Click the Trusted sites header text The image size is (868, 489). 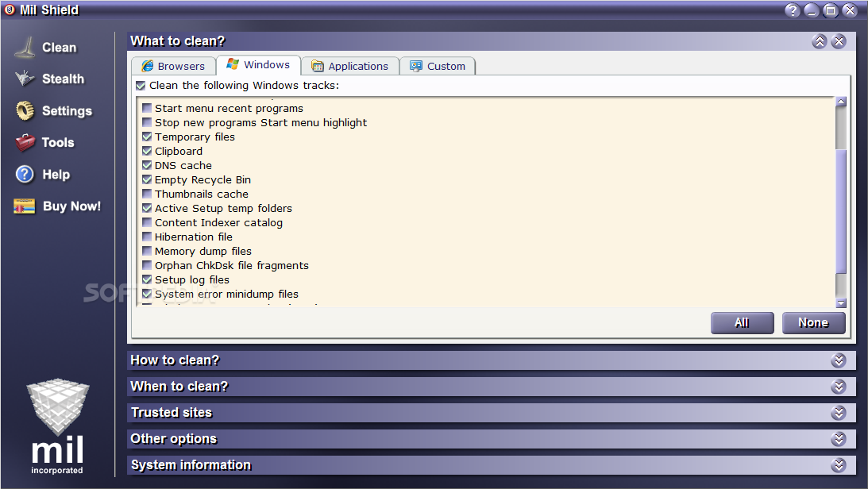click(x=172, y=413)
